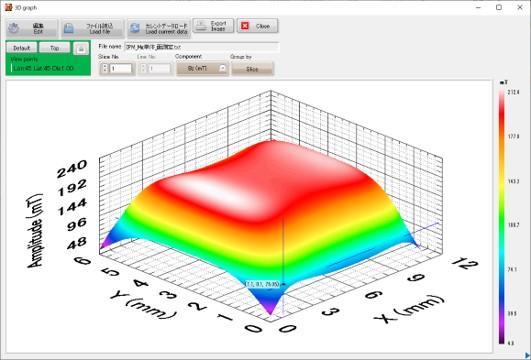This screenshot has height=360, width=531.
Task: Click the gear icon on the Edit button
Action: pos(14,28)
